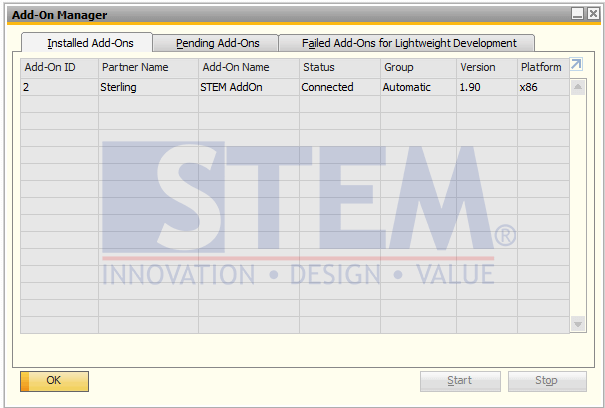
Task: Select the Platform column header
Action: (x=543, y=68)
